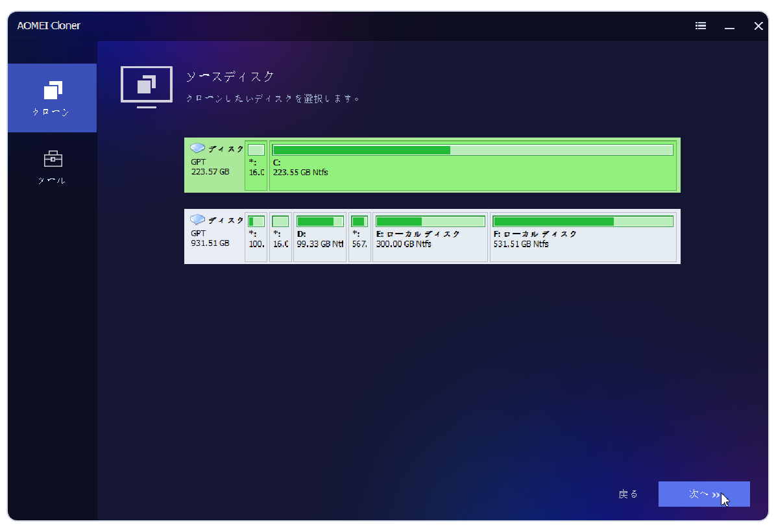
Task: Select the D: 99.33 GB partition
Action: [319, 239]
